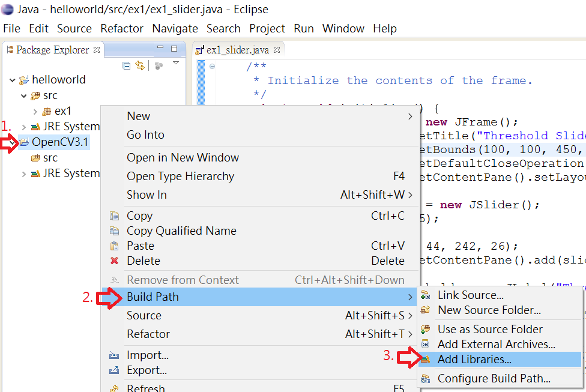586x392 pixels.
Task: Open the File menu
Action: click(11, 28)
